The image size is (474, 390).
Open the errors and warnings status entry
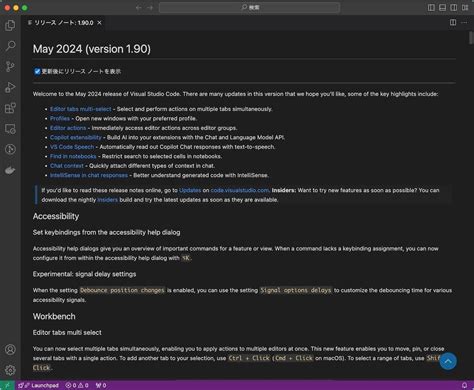pos(77,385)
